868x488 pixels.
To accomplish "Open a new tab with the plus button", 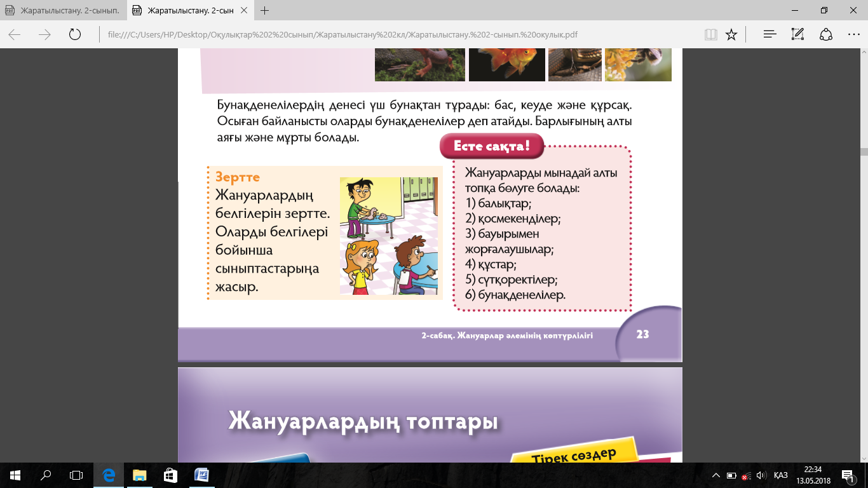I will [265, 10].
